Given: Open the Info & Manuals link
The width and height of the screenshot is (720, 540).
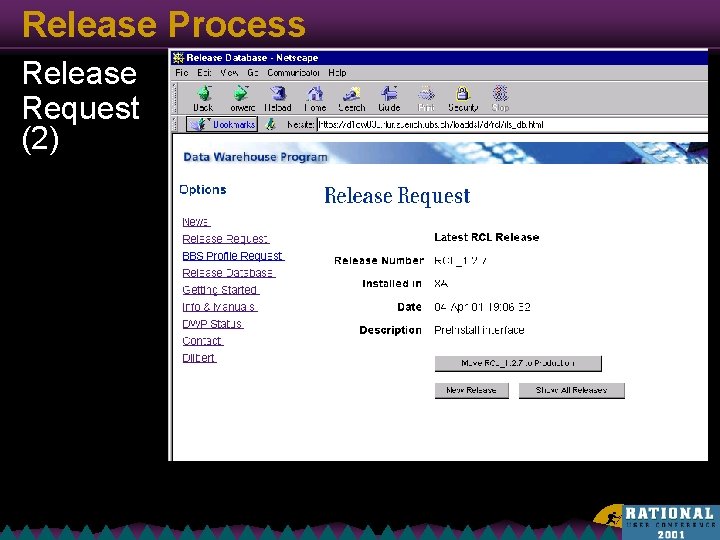Looking at the screenshot, I should 219,307.
